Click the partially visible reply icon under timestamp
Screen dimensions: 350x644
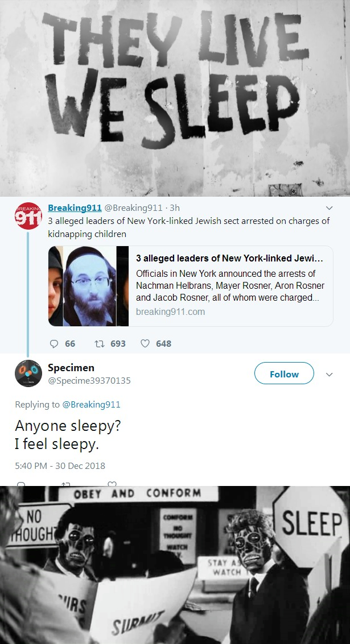click(x=20, y=484)
